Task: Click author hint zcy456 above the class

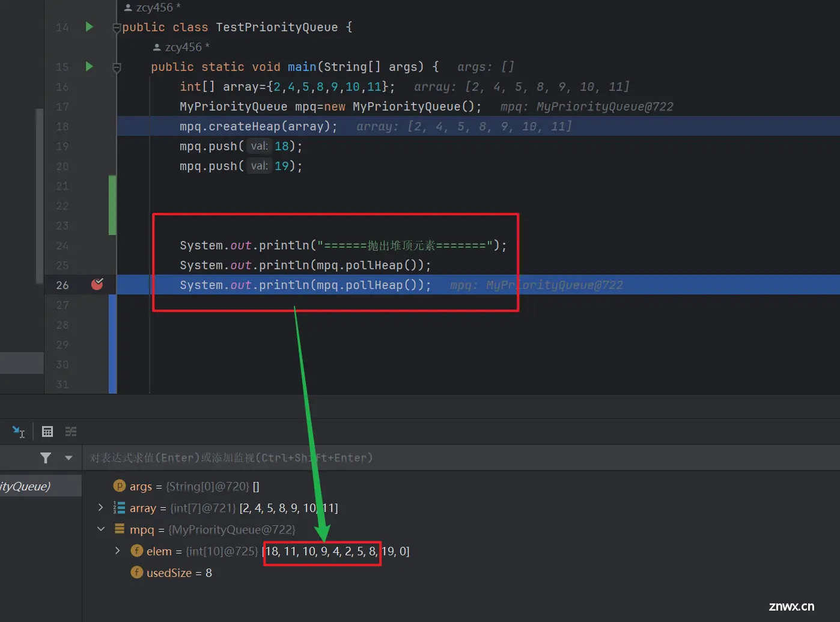Action: click(x=153, y=7)
